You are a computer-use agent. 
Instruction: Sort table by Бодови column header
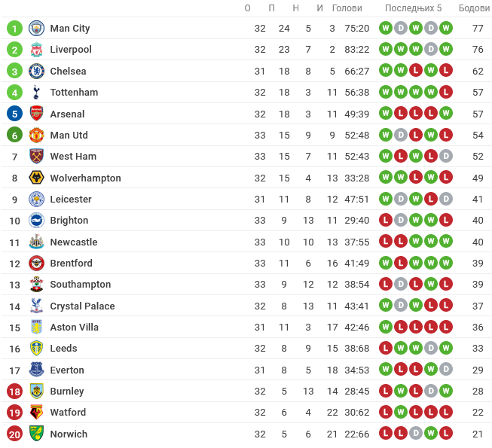click(x=474, y=8)
